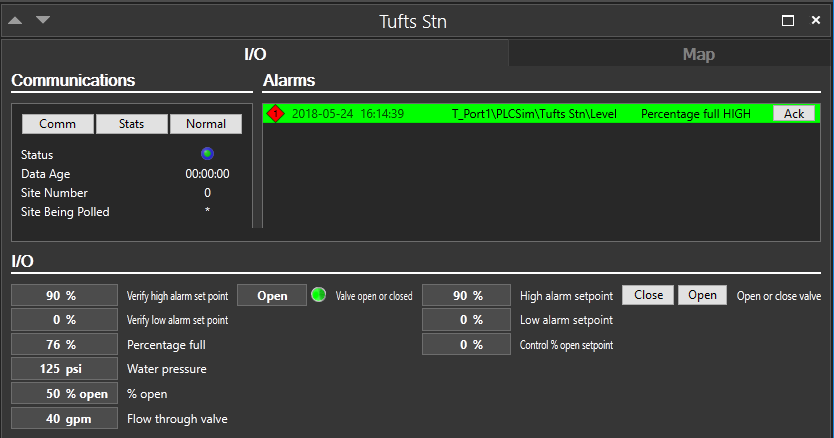Click the red alarm diamond icon
Screen dimensions: 834x438
click(276, 114)
